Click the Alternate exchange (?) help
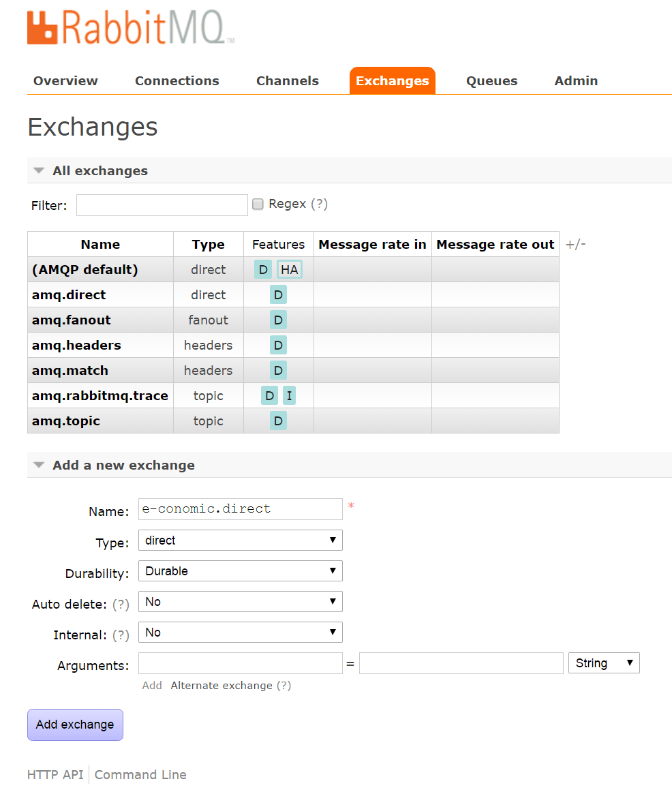 [284, 686]
